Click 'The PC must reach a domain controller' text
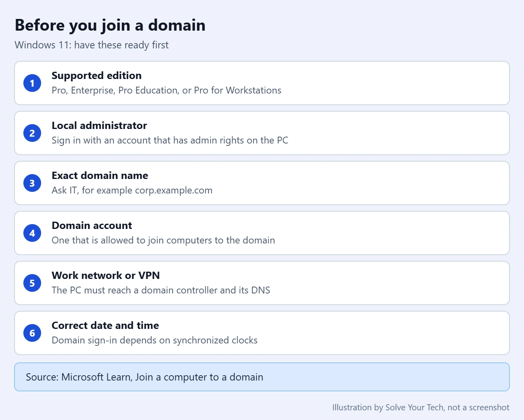 click(161, 290)
